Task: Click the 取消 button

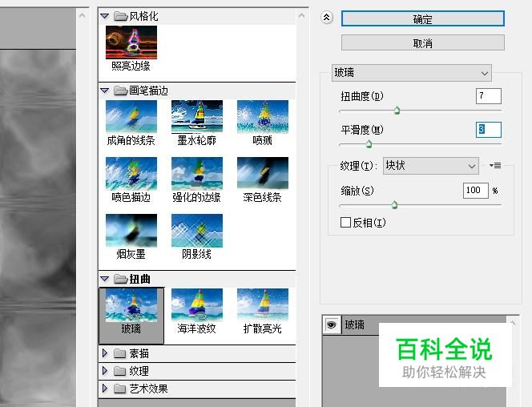Action: (x=423, y=43)
